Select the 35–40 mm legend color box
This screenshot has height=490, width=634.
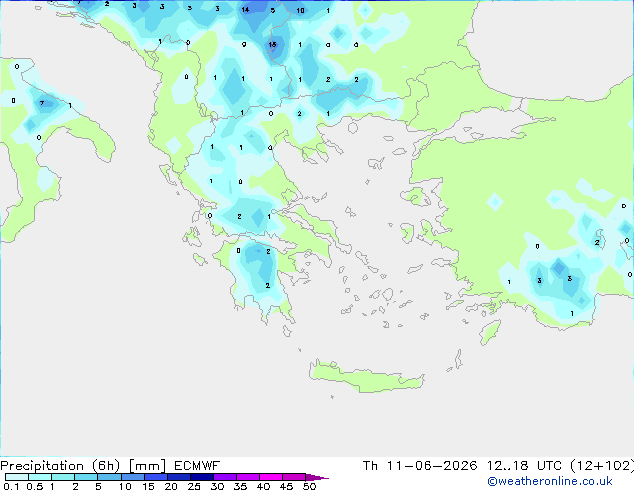tap(247, 477)
